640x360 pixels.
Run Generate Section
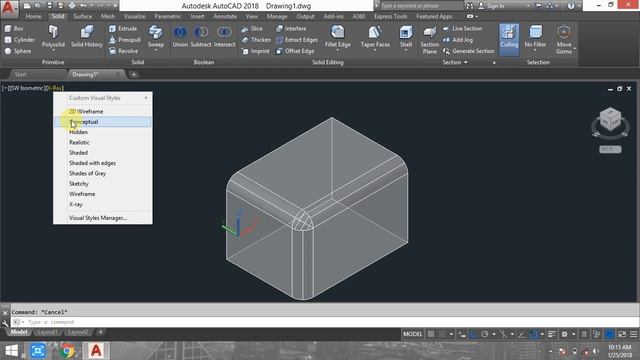(x=469, y=51)
